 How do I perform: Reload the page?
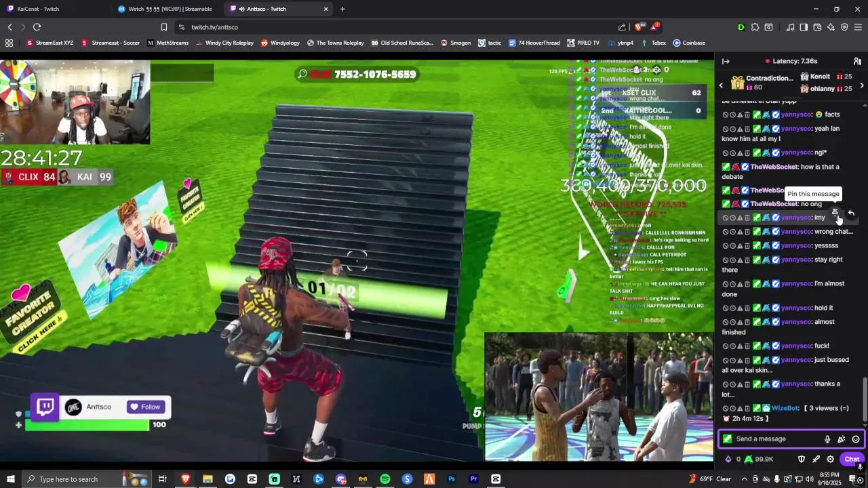pyautogui.click(x=37, y=27)
